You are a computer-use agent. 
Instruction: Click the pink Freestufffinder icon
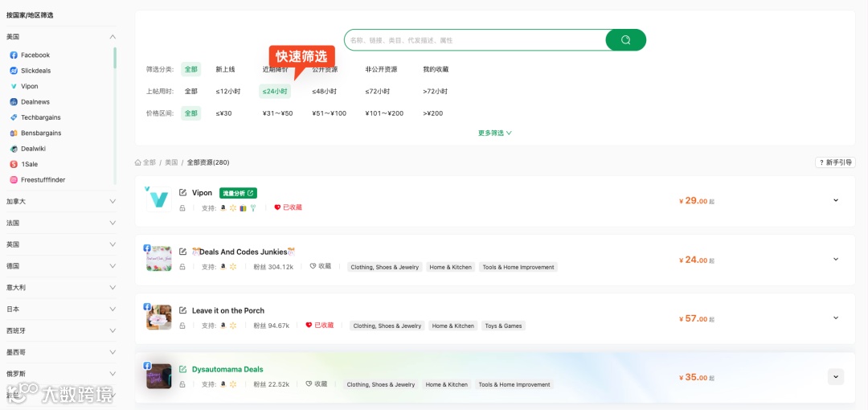14,180
